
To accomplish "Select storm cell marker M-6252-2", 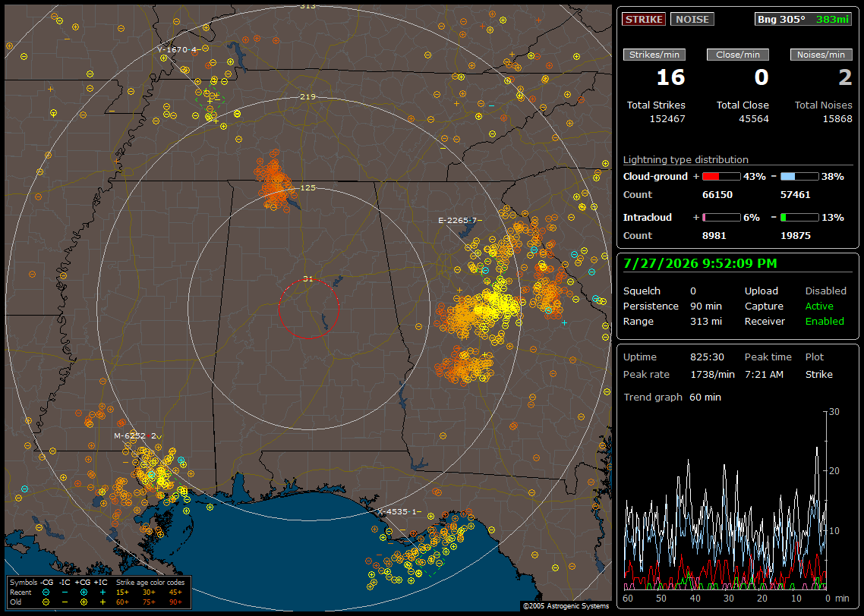I will pyautogui.click(x=135, y=436).
